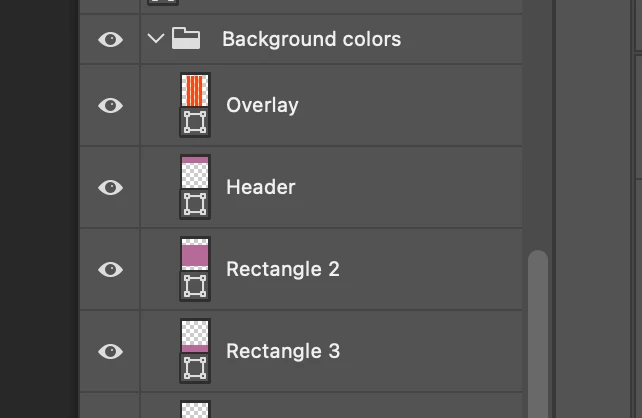Hide the Rectangle 2 layer
This screenshot has width=642, height=418.
point(110,269)
